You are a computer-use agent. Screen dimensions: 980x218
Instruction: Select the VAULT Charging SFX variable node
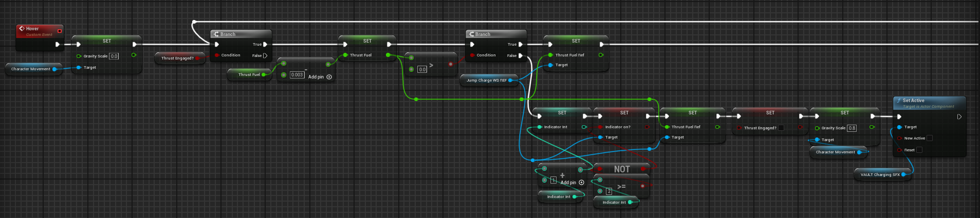pyautogui.click(x=880, y=174)
